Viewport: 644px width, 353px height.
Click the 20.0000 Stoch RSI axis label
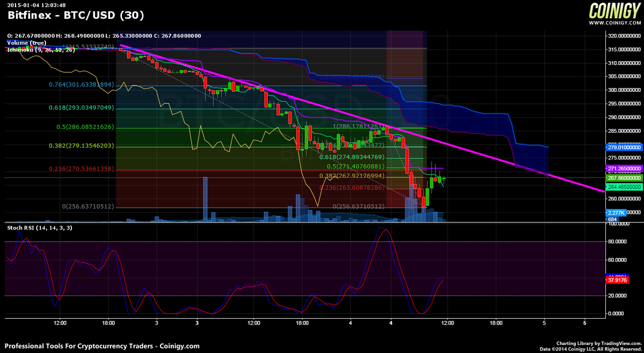618,296
